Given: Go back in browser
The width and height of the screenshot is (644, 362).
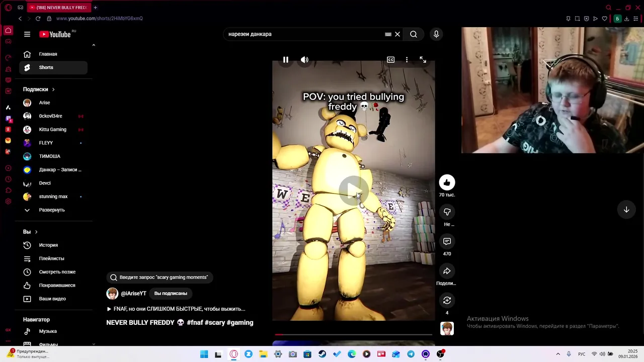Looking at the screenshot, I should pos(20,19).
